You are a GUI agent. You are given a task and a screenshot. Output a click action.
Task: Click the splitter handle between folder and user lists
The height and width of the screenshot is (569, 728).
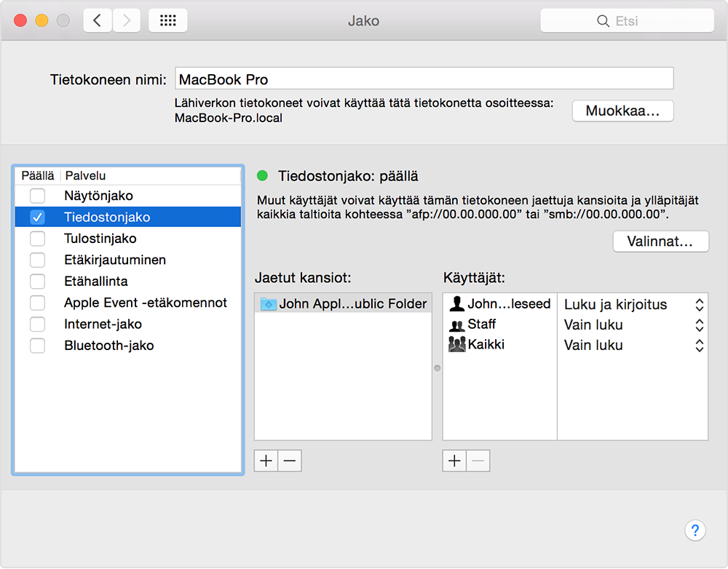437,368
